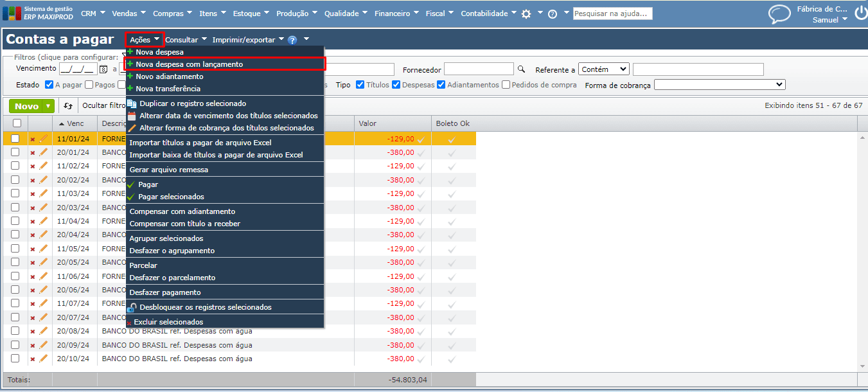Click the Duplicar registro icon in menu
The height and width of the screenshot is (392, 868).
132,103
